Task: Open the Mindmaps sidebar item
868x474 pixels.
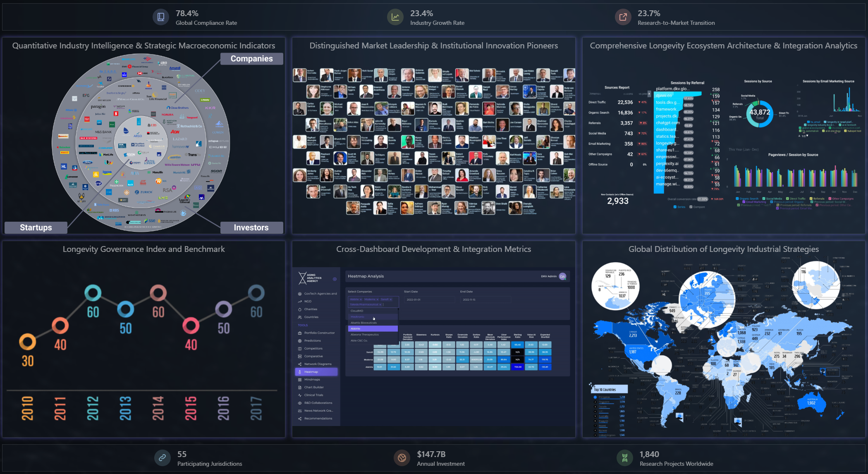Action: (x=312, y=380)
